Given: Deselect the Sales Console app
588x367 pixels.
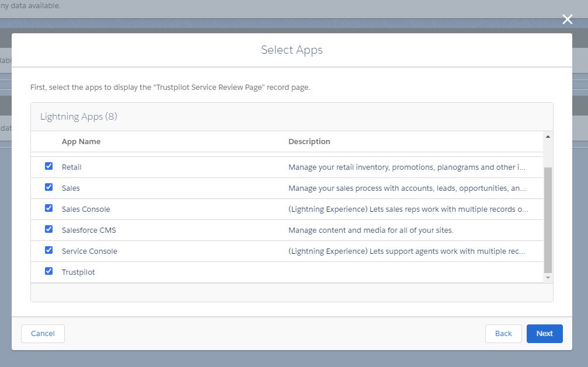Looking at the screenshot, I should click(x=48, y=208).
